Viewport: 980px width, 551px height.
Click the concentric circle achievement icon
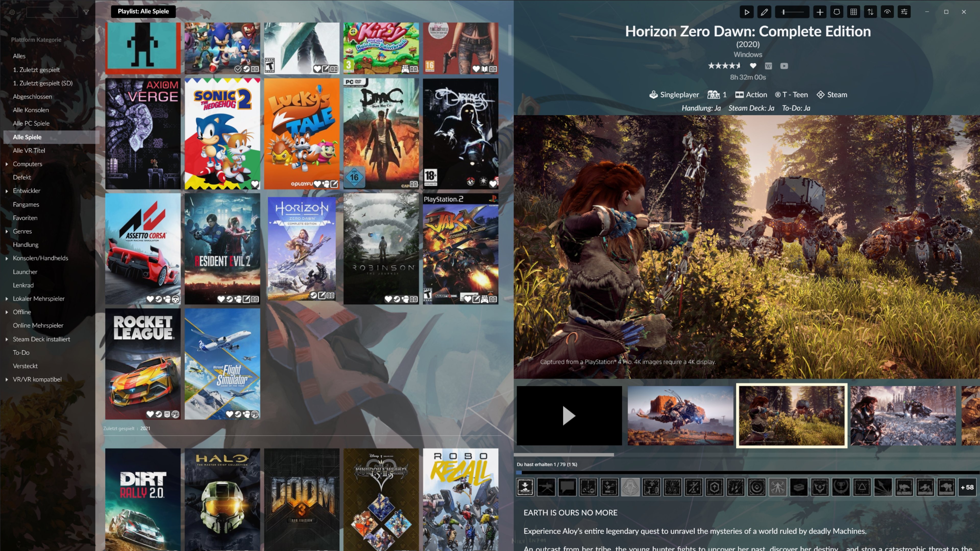coord(757,487)
